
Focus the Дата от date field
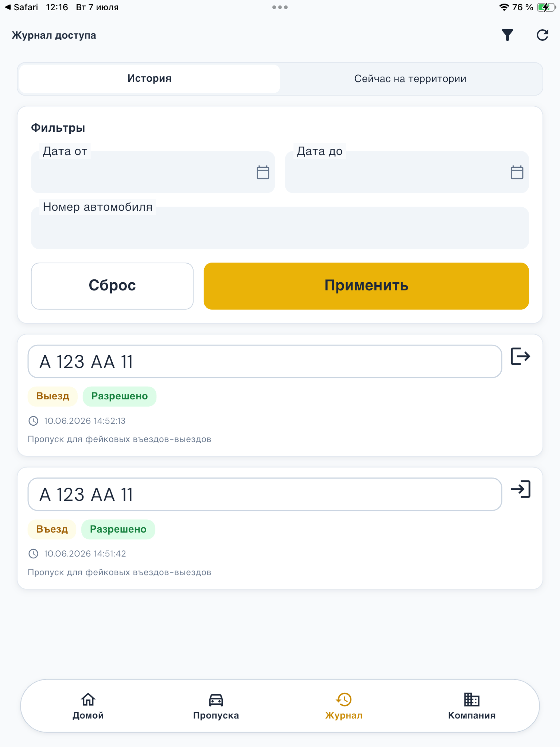(153, 172)
